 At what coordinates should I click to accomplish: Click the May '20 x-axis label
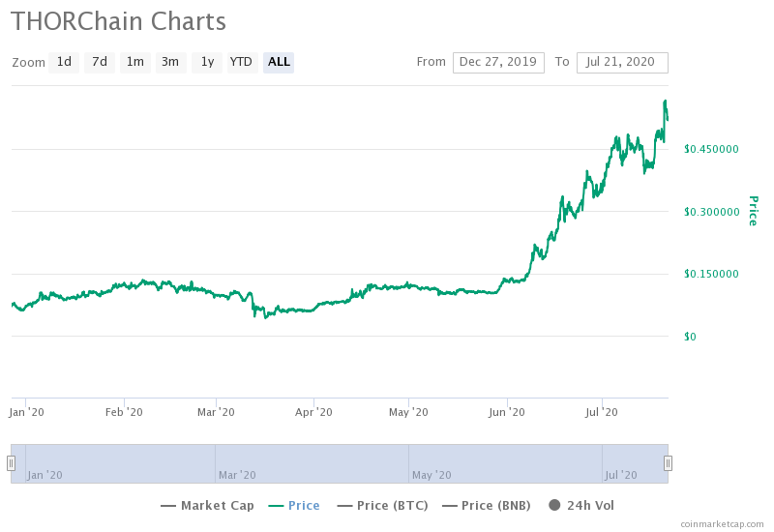click(x=408, y=412)
